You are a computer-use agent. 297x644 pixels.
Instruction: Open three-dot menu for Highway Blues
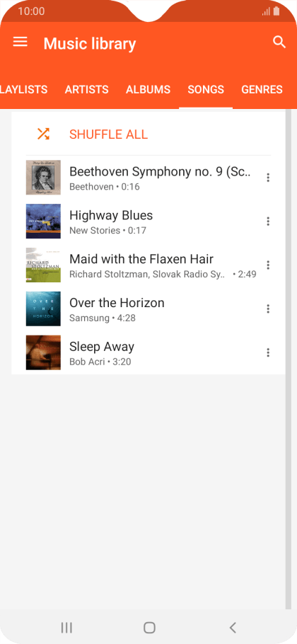pos(268,222)
